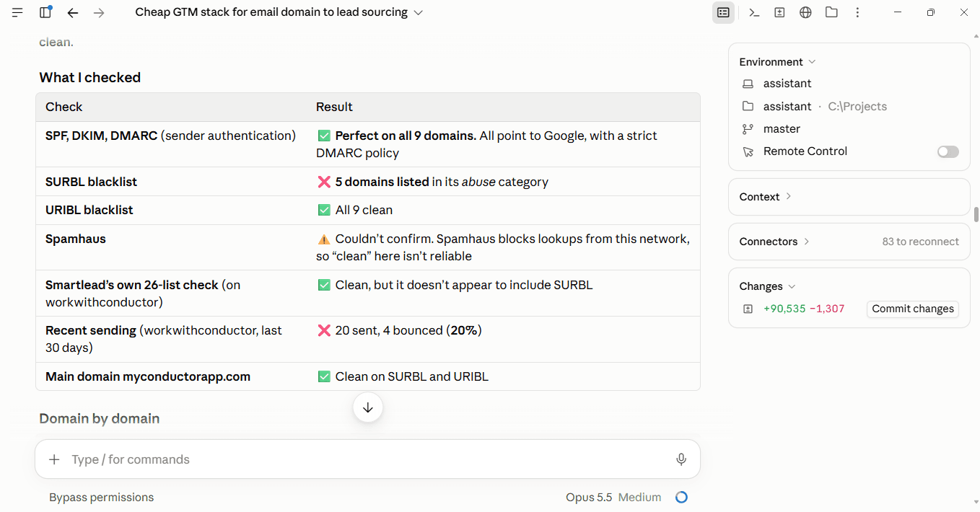
Task: Toggle the sidebar panel icon
Action: tap(45, 12)
